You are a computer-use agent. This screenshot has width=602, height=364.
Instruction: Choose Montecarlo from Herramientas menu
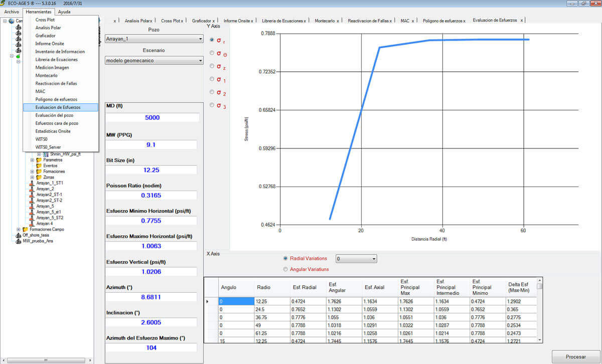[x=61, y=75]
